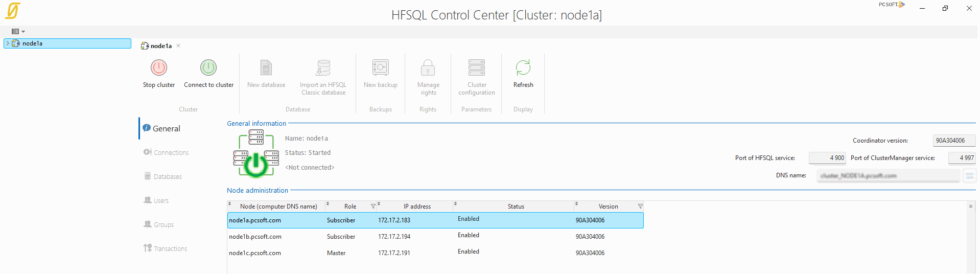Select node1a in the left tree
The height and width of the screenshot is (274, 980).
pos(67,43)
